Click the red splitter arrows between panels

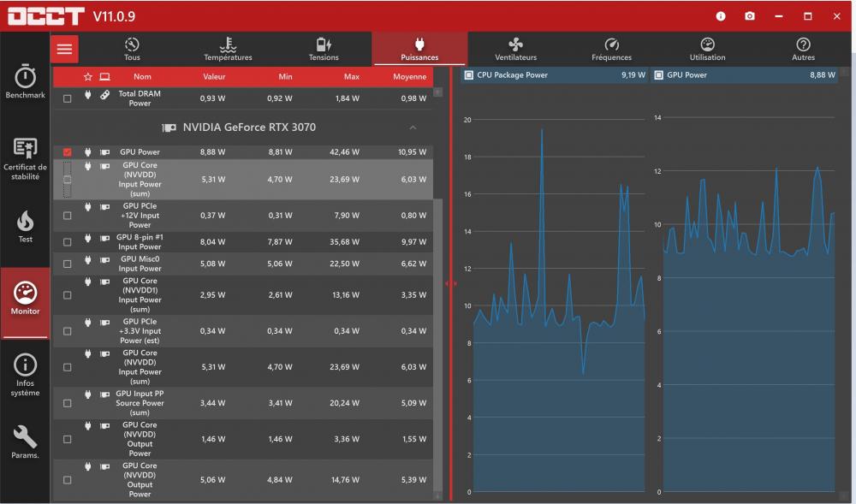pyautogui.click(x=451, y=283)
